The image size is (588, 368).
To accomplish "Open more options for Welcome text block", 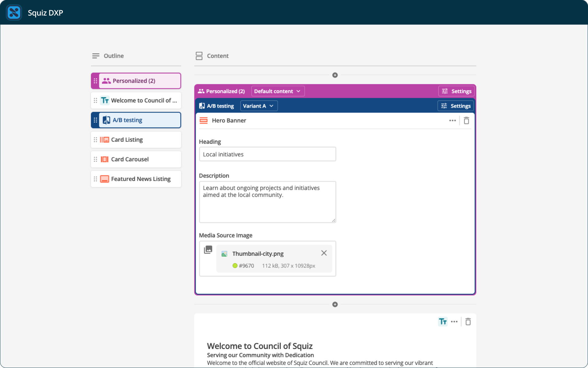I will click(x=454, y=322).
